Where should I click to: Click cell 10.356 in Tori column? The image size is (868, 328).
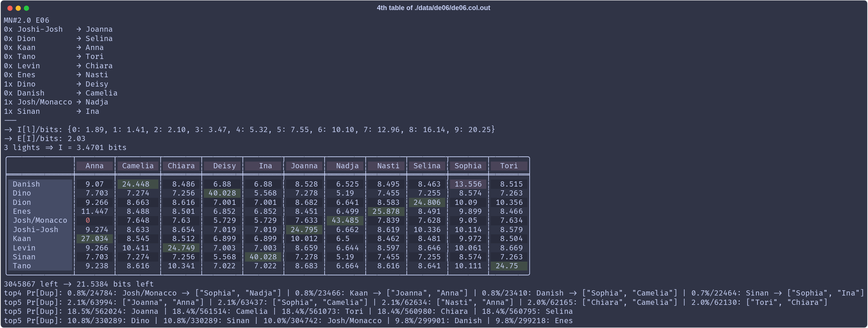509,202
